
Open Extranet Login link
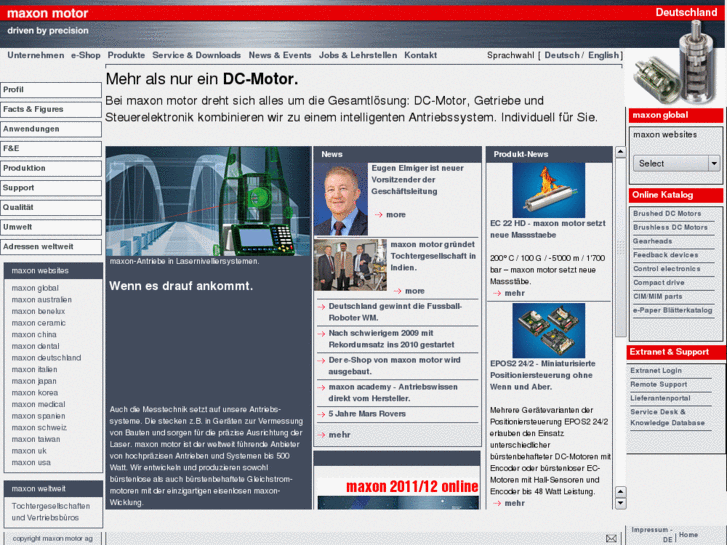click(x=656, y=371)
